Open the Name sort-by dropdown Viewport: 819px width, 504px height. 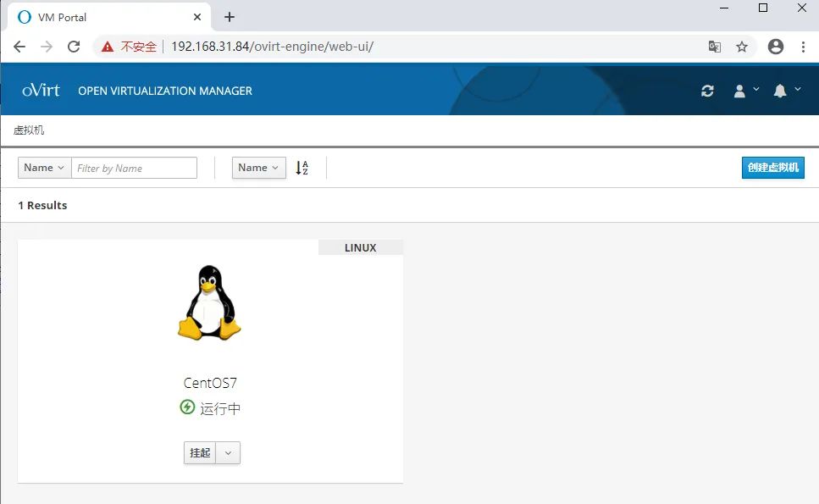pos(258,168)
